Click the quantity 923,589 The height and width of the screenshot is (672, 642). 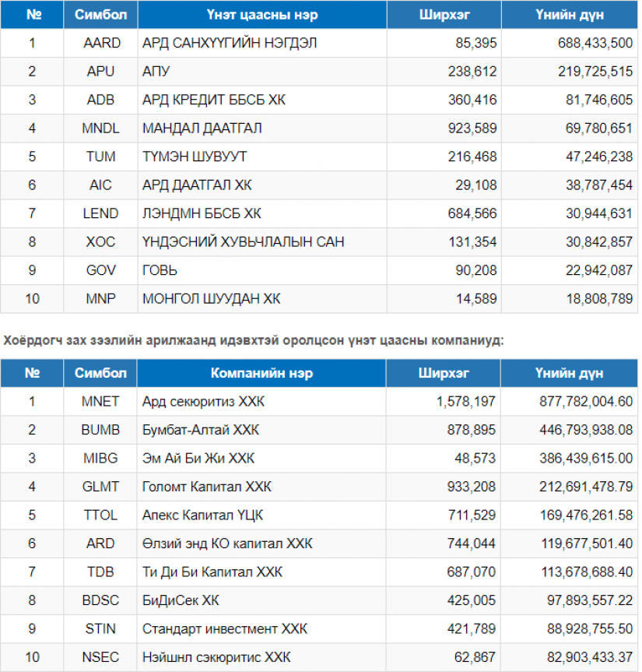coord(472,128)
